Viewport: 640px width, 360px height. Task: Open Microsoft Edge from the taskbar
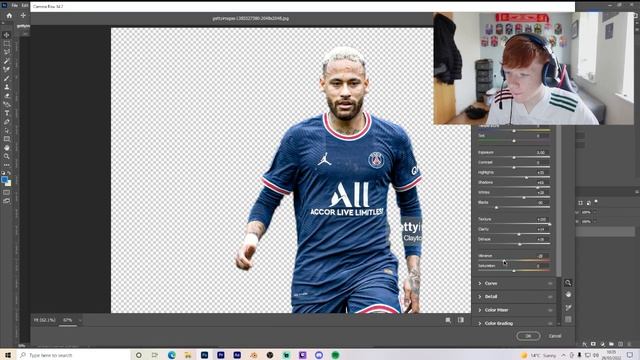[x=171, y=355]
